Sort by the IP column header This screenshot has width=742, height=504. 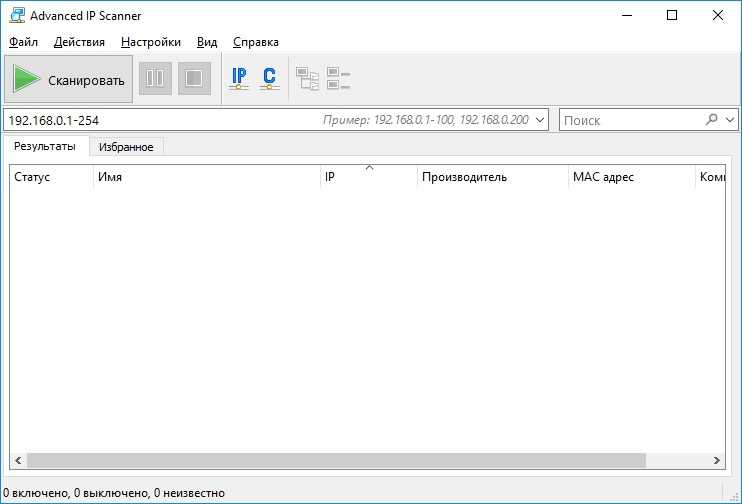(369, 177)
